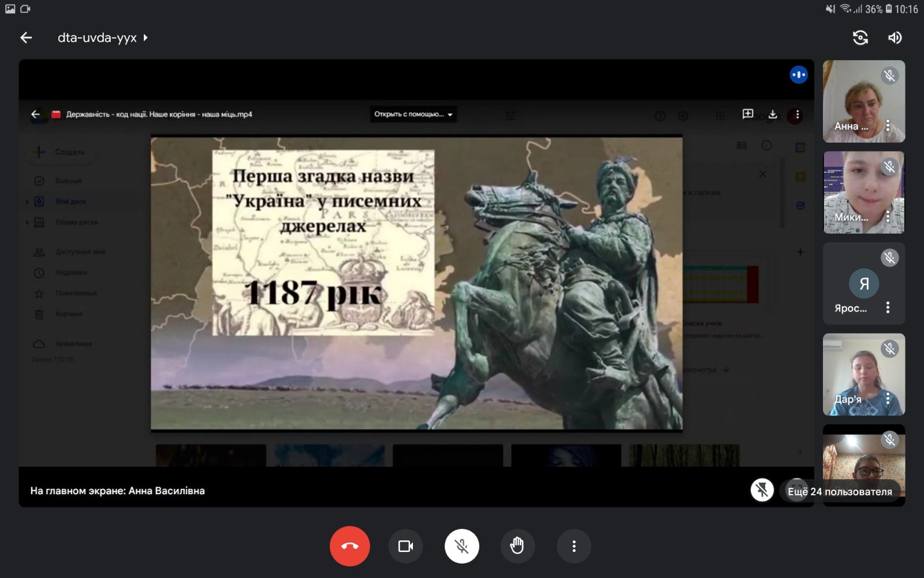924x578 pixels.
Task: Switch camera with the flip icon
Action: click(x=860, y=38)
